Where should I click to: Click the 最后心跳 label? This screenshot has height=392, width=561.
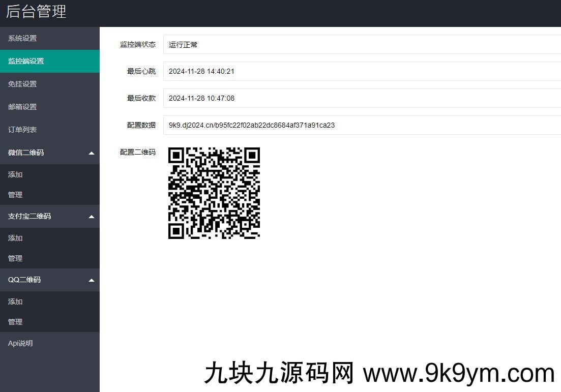point(141,71)
